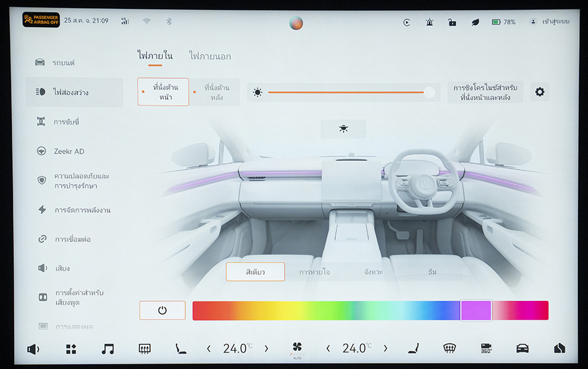Open the music note media icon
Screen dimensions: 588x369
pos(108,348)
